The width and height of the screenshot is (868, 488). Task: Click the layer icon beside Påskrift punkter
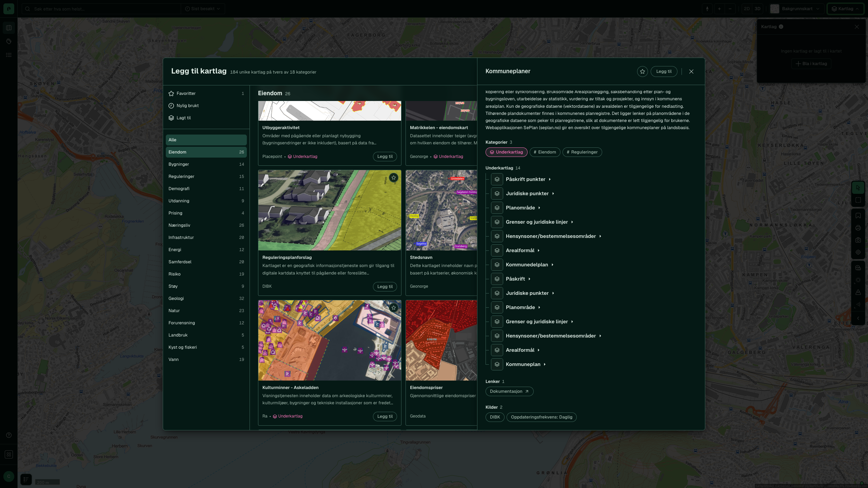click(x=497, y=179)
